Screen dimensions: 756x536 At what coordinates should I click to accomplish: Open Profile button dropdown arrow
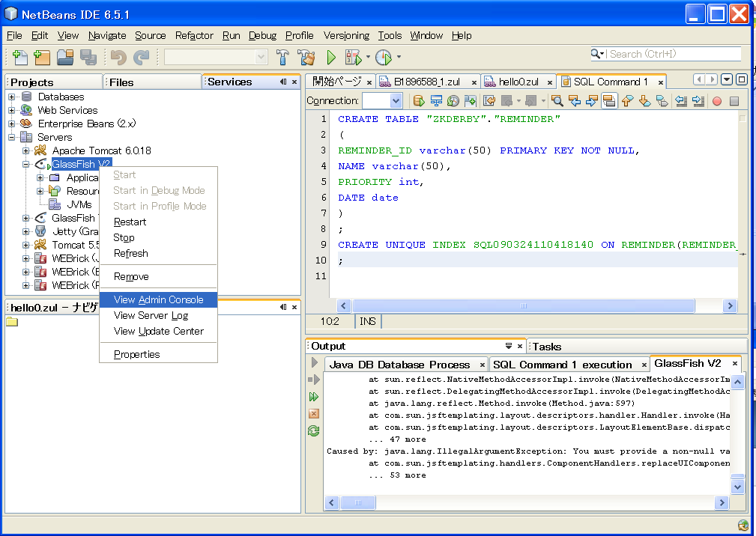399,57
